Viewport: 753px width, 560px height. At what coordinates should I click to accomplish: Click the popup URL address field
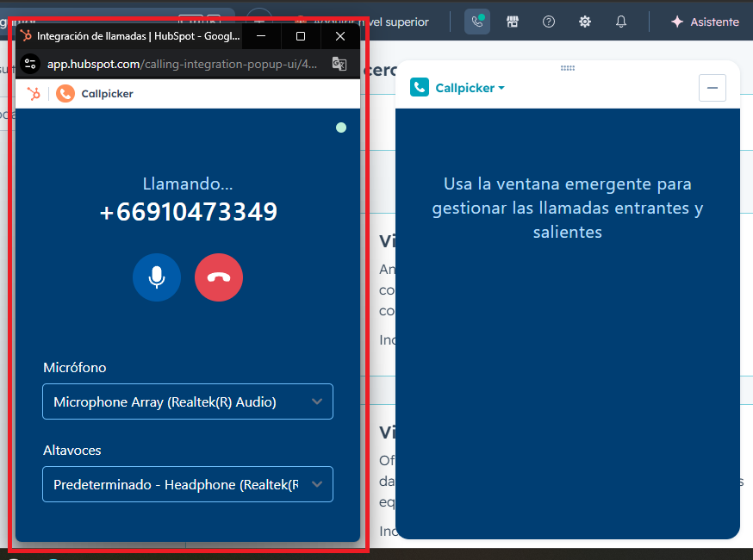pos(182,64)
